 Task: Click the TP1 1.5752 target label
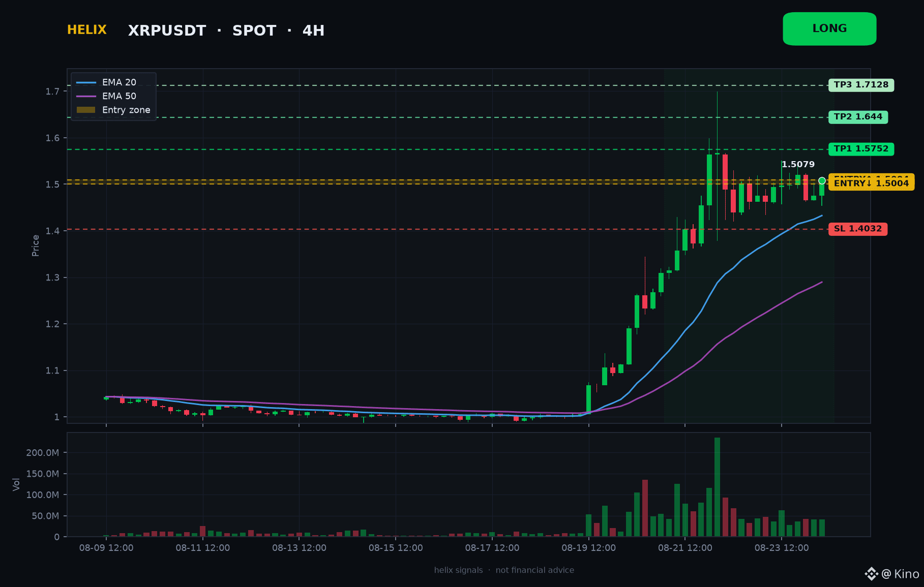(861, 149)
